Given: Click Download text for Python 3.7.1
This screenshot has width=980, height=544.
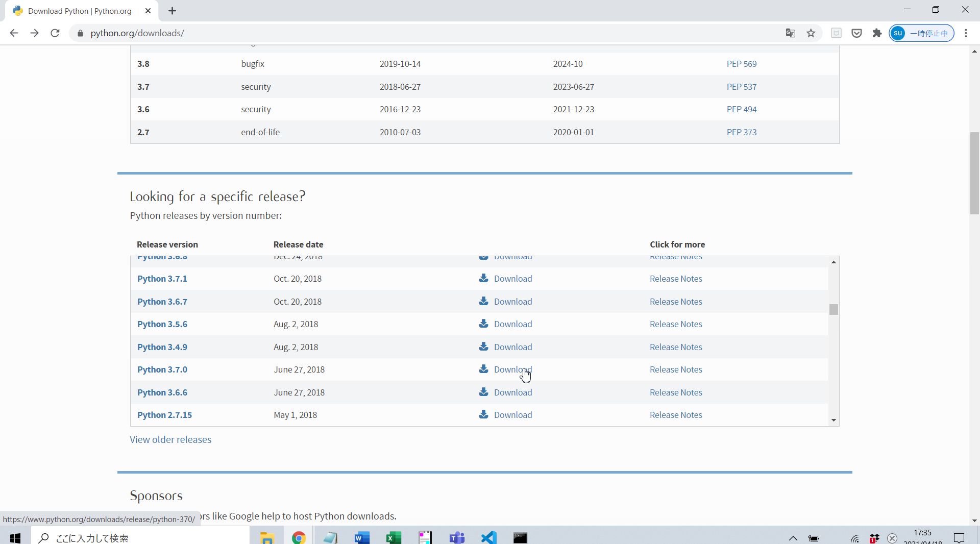Looking at the screenshot, I should pos(513,279).
